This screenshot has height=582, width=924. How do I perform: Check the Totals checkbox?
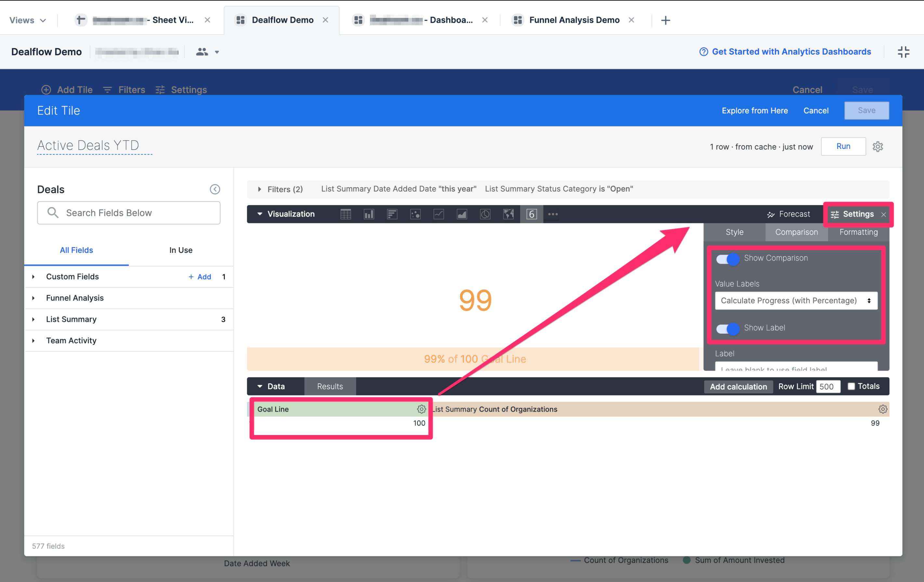[851, 386]
